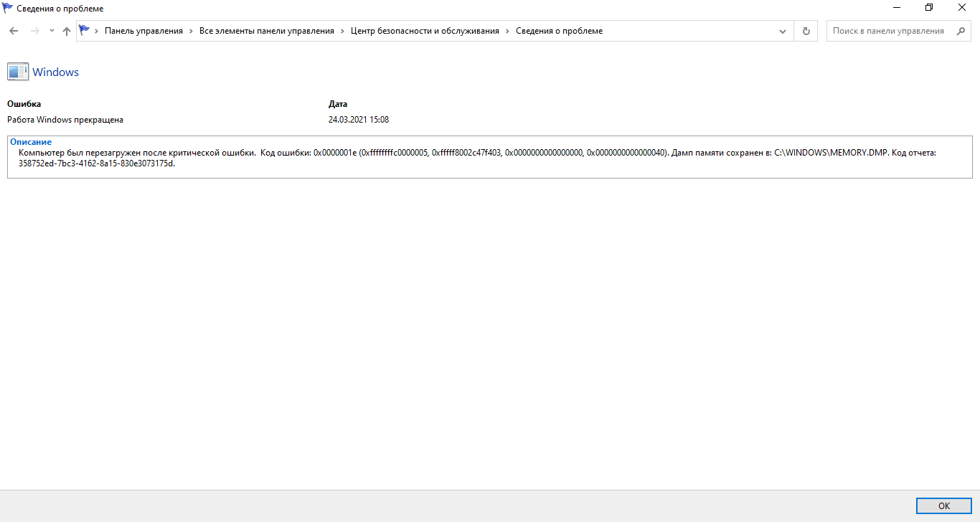Click the Windows heading text

56,72
